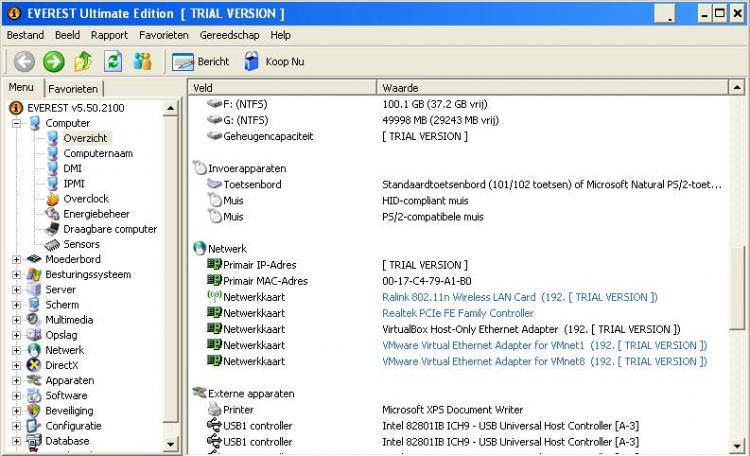Expand the Moederbord node
This screenshot has height=456, width=750.
[16, 259]
